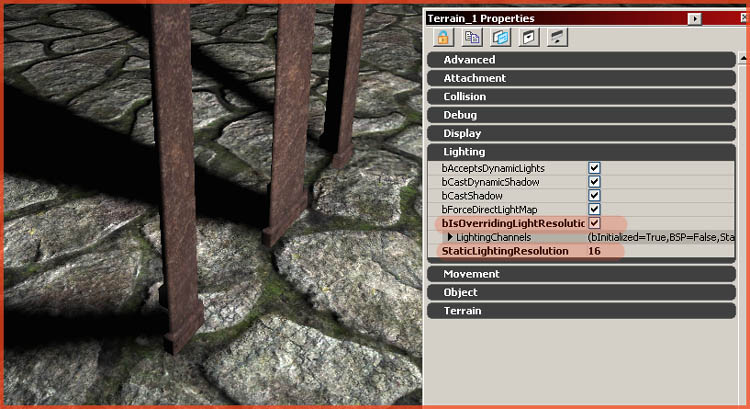Toggle the bAcceptsDynamicLights checkbox
Image resolution: width=750 pixels, height=409 pixels.
pos(594,168)
